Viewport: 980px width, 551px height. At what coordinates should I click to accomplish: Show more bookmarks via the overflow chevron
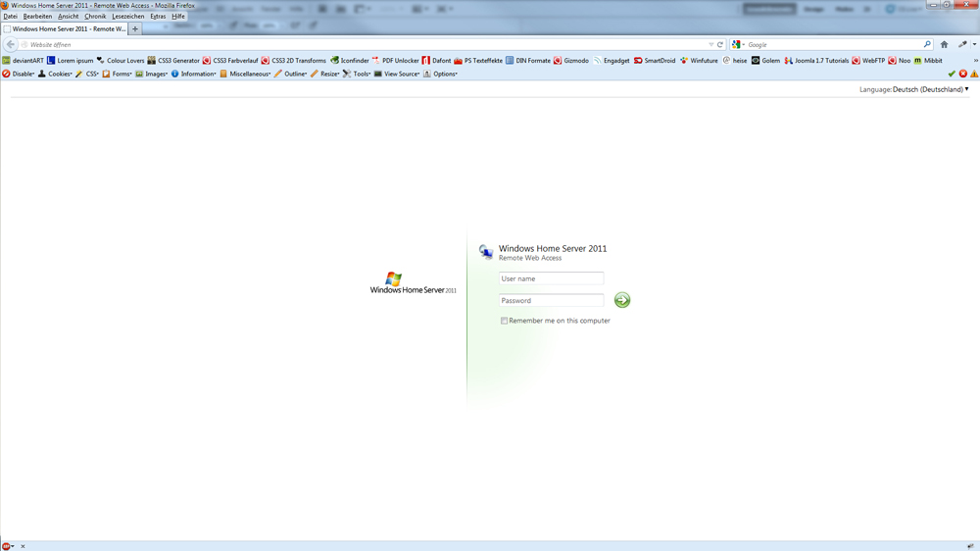[976, 61]
